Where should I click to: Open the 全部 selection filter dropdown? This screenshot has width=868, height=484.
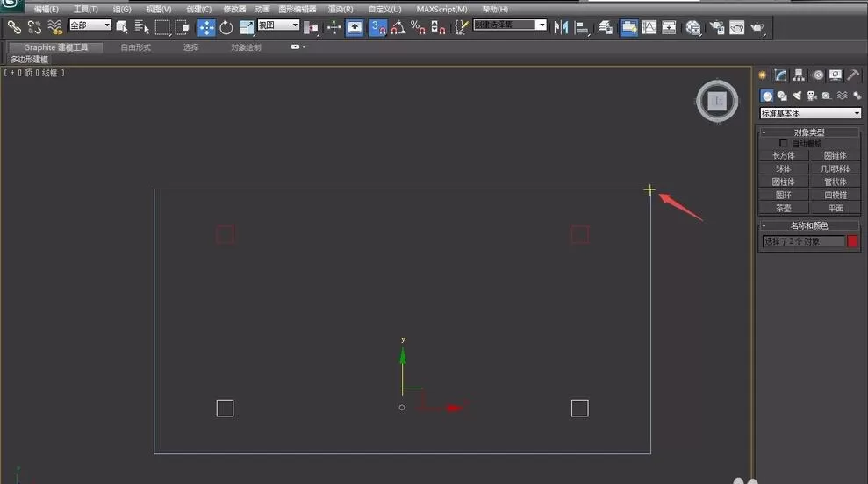click(90, 25)
